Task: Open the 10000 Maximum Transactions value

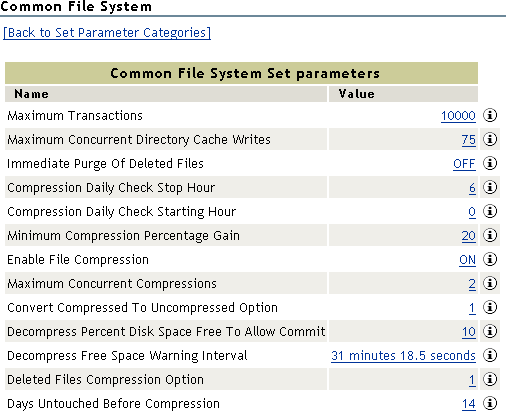Action: tap(458, 116)
